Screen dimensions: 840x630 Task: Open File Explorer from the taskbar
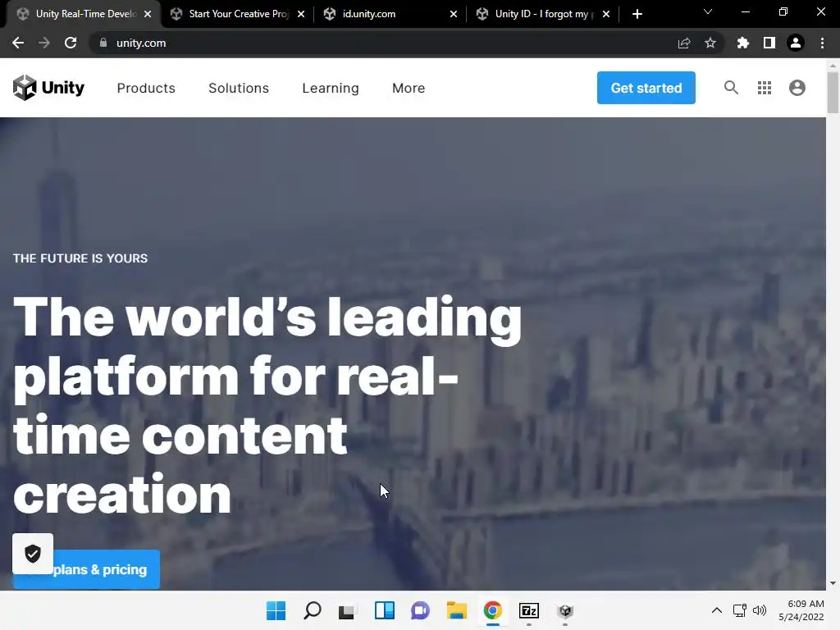pyautogui.click(x=456, y=610)
